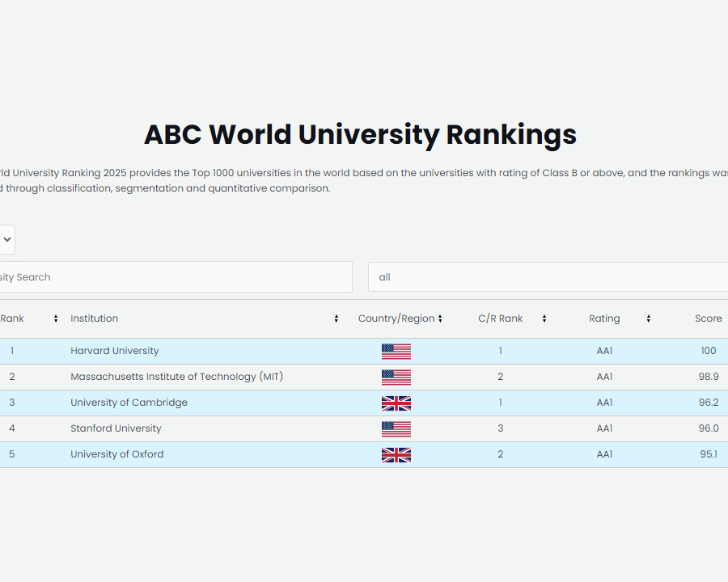Click C/R rank 1 in Harvard row
The height and width of the screenshot is (582, 728).
click(501, 351)
